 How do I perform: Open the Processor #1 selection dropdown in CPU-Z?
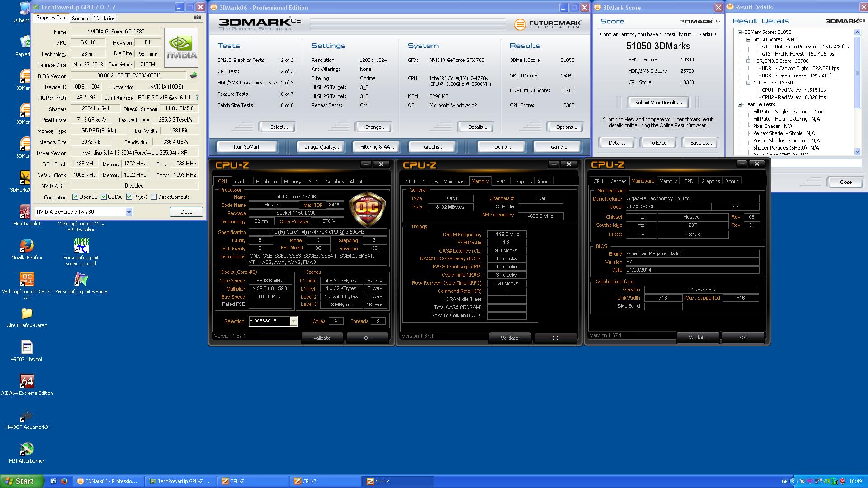293,321
